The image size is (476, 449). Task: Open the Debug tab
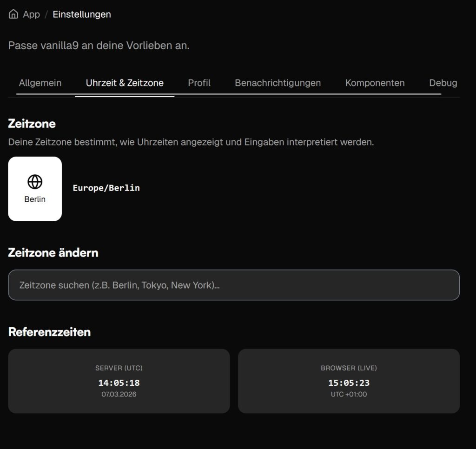coord(443,83)
